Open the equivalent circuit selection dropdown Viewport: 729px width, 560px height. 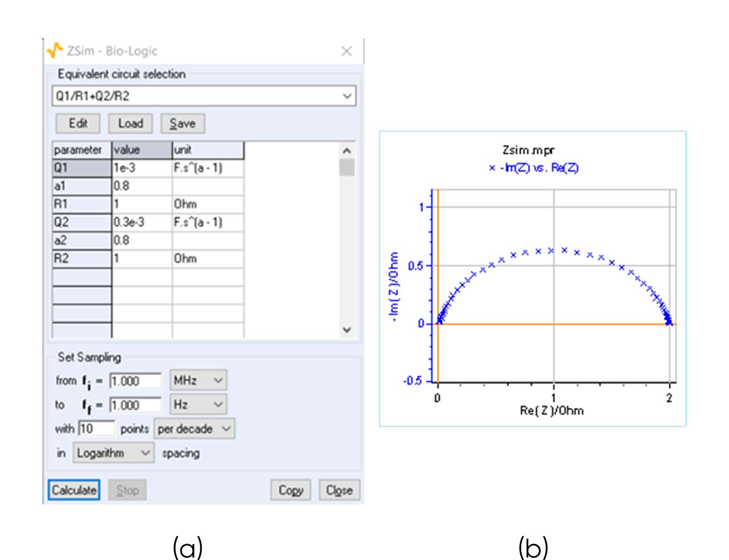click(347, 96)
